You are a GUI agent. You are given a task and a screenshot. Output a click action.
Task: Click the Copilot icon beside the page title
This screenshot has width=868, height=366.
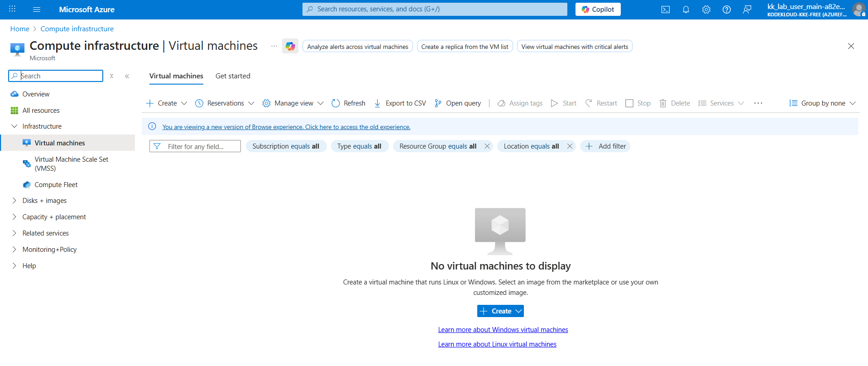[x=290, y=46]
